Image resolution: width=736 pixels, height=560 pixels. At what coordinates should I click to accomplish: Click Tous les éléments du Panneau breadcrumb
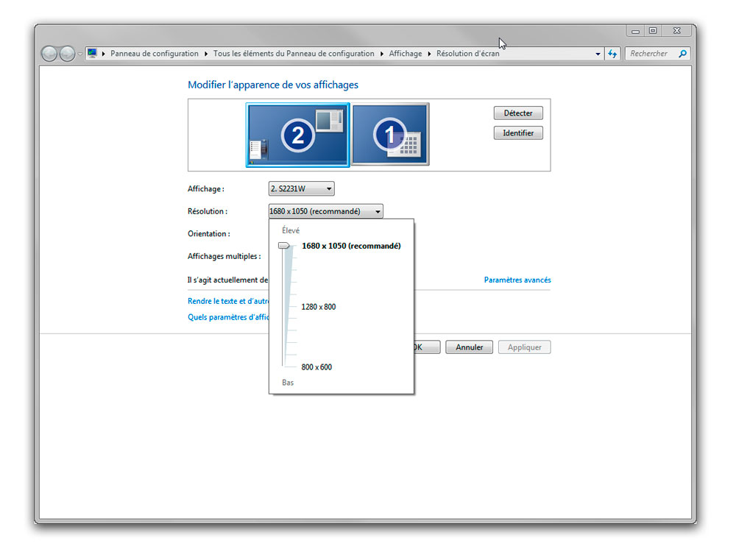point(294,54)
